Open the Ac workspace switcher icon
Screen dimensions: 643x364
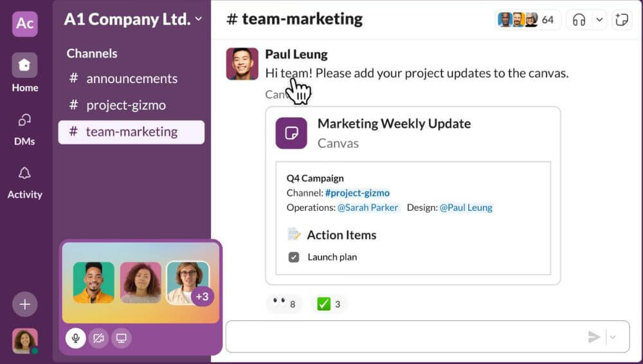point(25,24)
